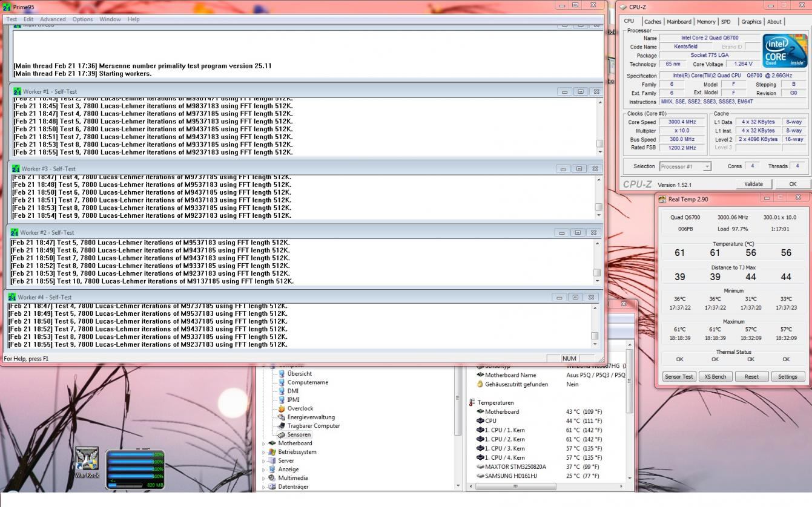Click the Validate button in CPU-Z
This screenshot has height=507, width=812.
pyautogui.click(x=753, y=184)
